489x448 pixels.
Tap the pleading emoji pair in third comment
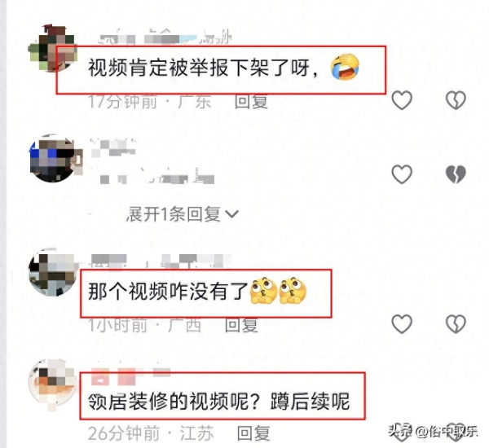pyautogui.click(x=279, y=291)
